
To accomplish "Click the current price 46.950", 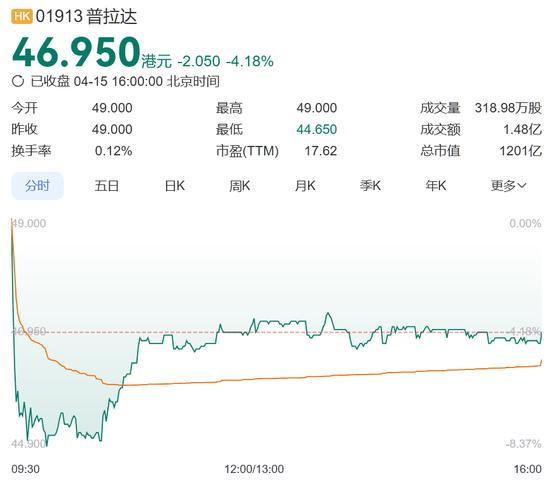I will 76,52.
